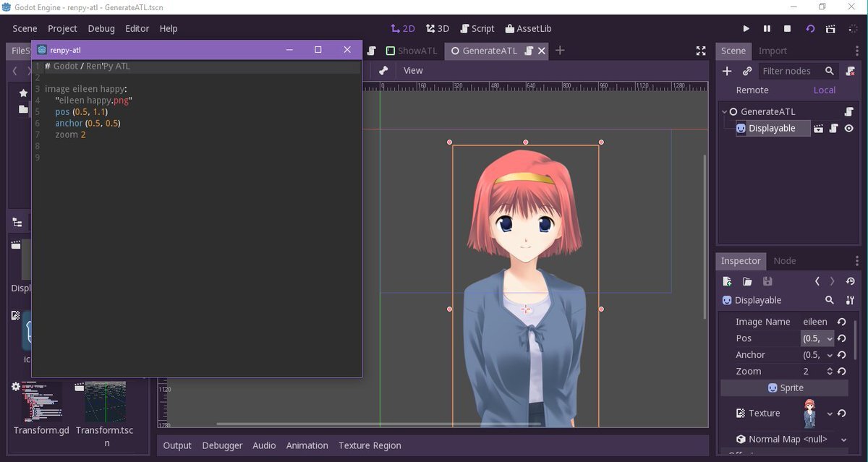Save the current resource in Inspector

click(767, 281)
